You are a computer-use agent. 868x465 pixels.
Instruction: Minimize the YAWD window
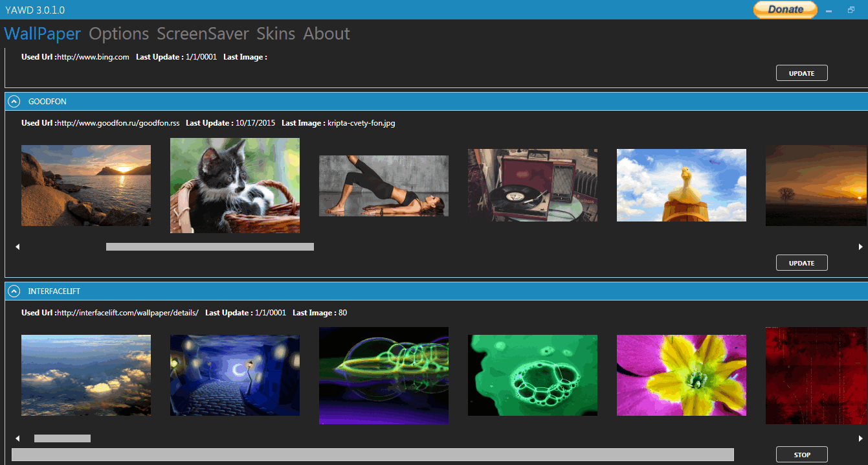point(829,10)
